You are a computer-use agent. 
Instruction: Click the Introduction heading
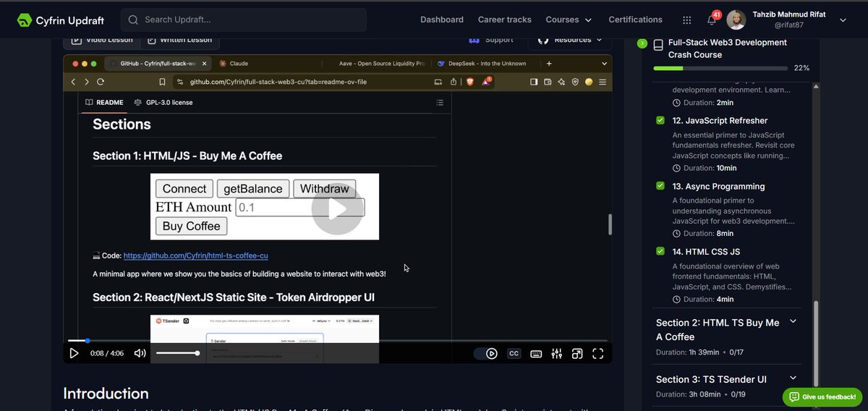[x=106, y=393]
